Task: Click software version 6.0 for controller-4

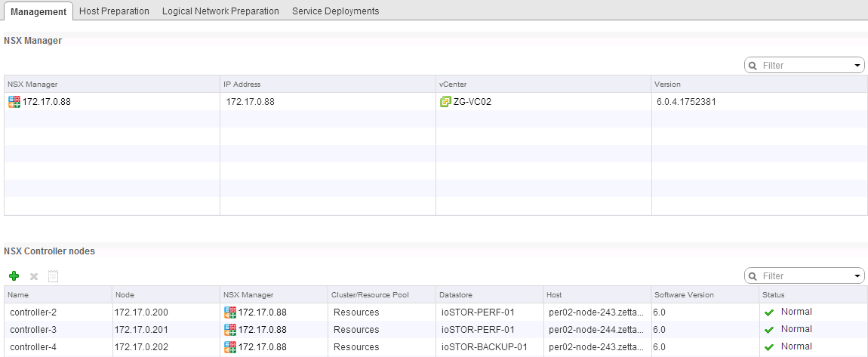Action: [x=659, y=347]
